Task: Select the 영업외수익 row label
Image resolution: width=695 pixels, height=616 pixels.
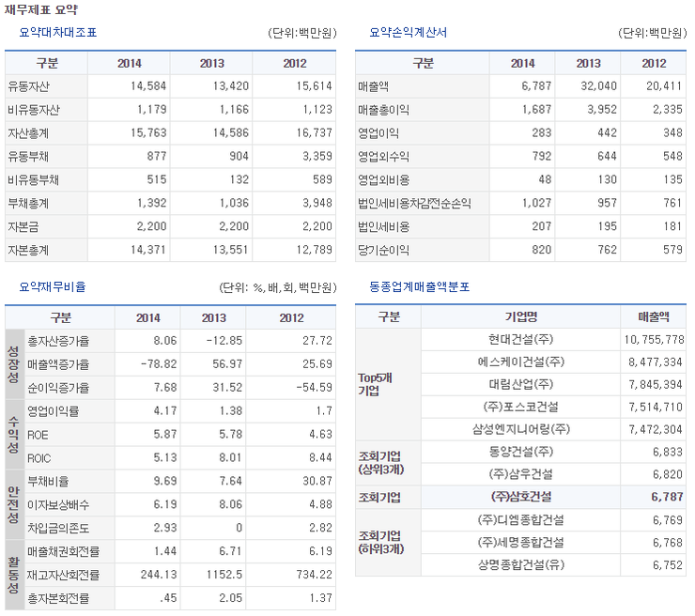Action: click(x=383, y=157)
